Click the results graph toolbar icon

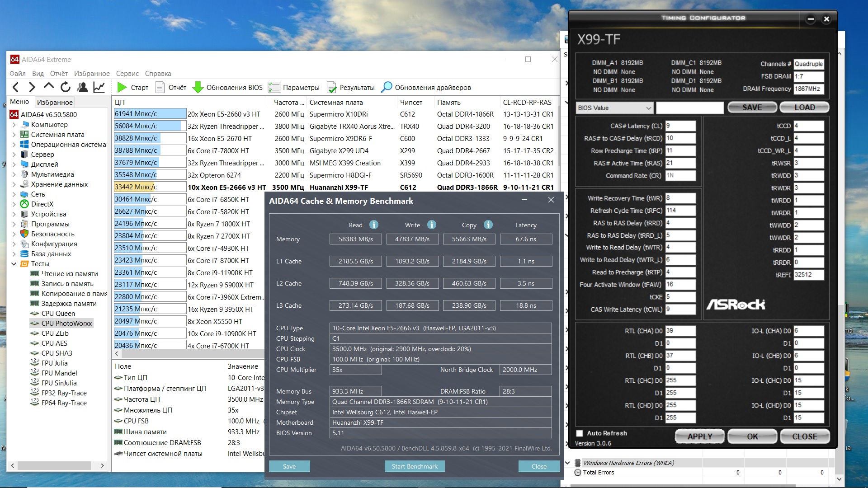click(x=99, y=87)
